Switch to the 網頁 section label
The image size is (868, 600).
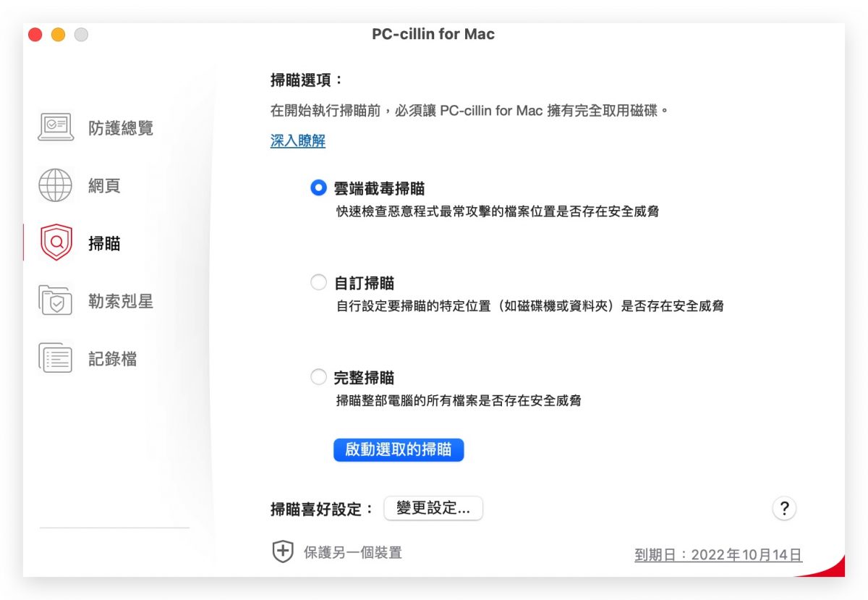(104, 186)
